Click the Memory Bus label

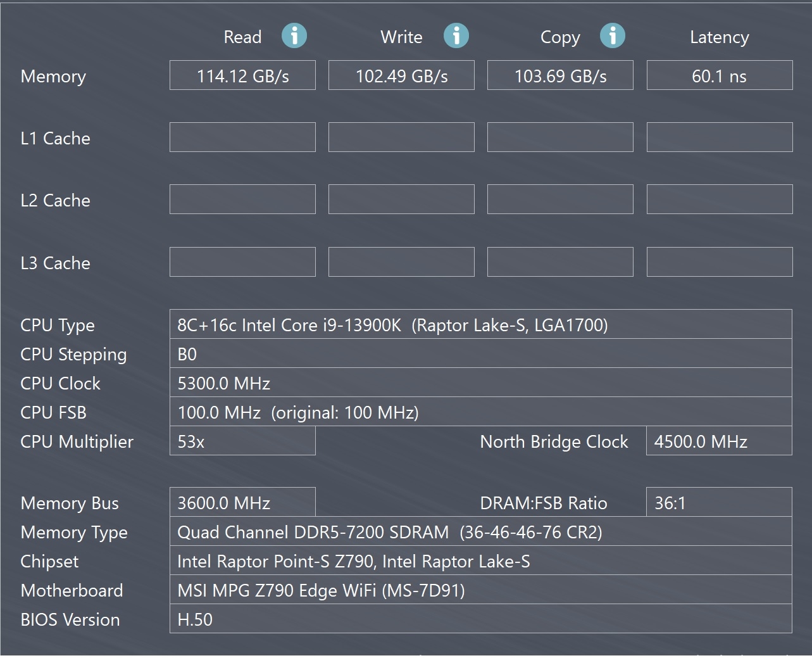tap(70, 503)
